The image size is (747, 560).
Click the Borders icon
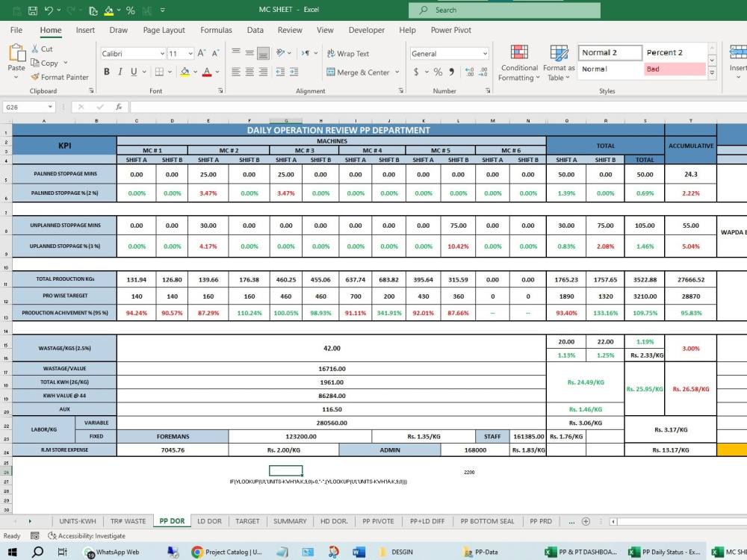[x=159, y=72]
